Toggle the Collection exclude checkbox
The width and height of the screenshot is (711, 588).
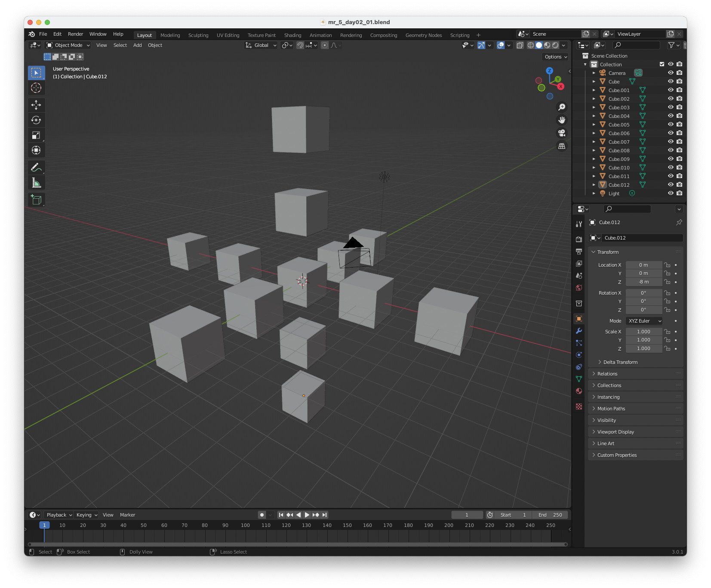point(662,64)
